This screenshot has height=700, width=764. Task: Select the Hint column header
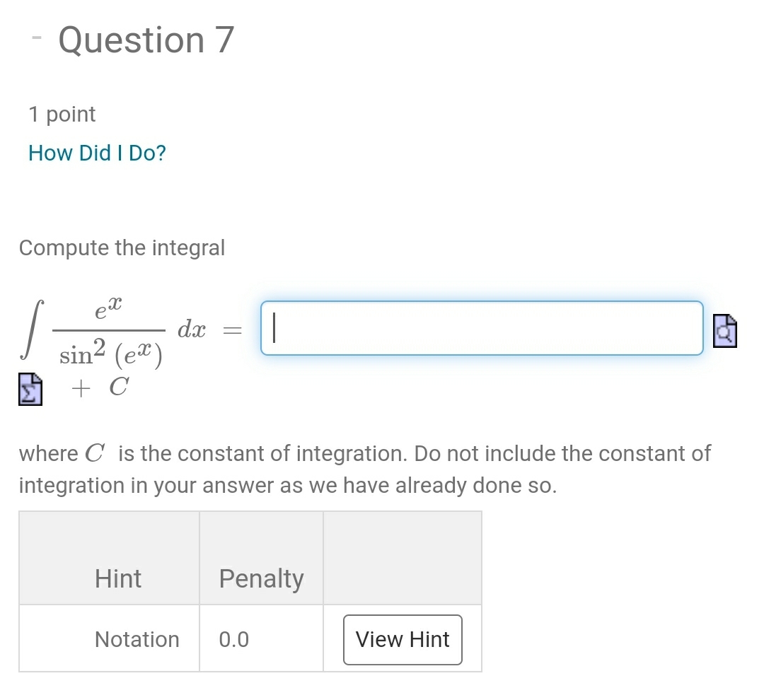click(x=117, y=578)
